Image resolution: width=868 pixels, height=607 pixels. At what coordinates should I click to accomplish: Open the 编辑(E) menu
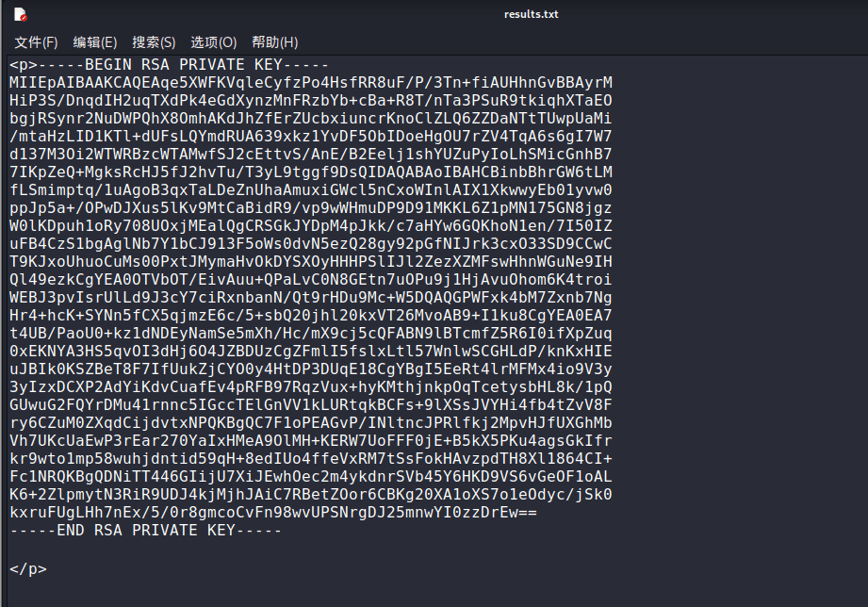tap(95, 42)
